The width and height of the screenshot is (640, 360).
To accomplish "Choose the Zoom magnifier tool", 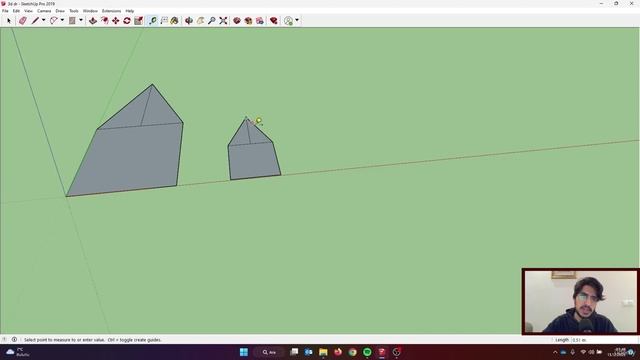I will [x=211, y=20].
